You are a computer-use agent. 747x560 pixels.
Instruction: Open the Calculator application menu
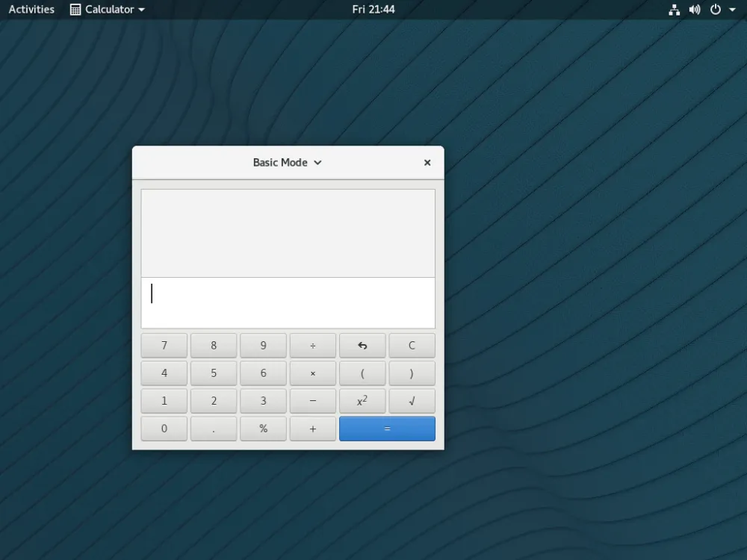(107, 10)
